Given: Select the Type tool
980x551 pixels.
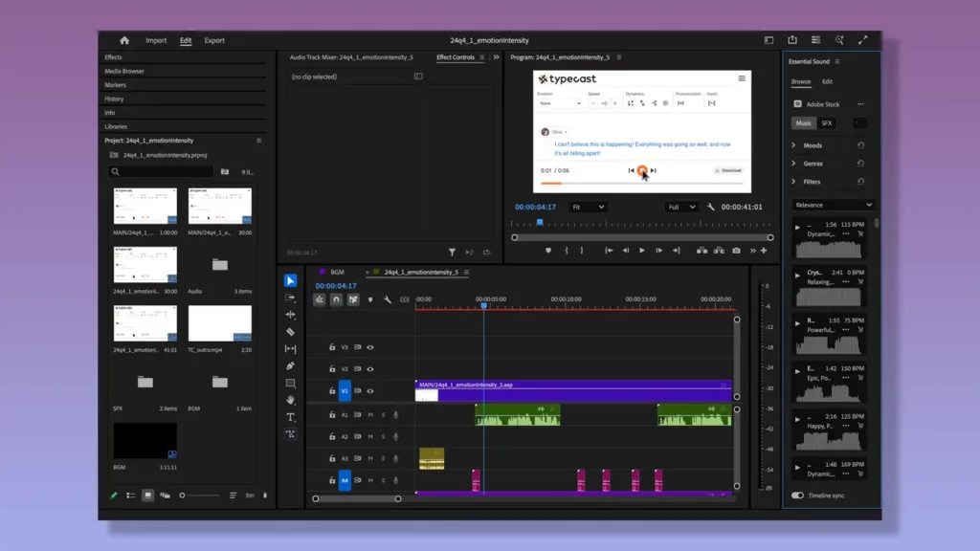Looking at the screenshot, I should tap(290, 417).
